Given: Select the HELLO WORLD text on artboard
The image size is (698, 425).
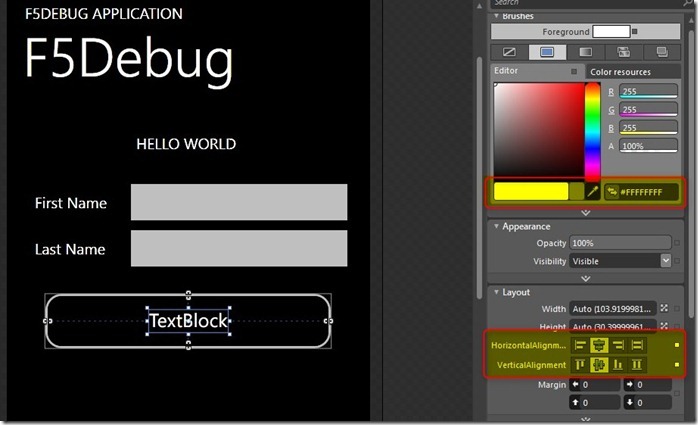Looking at the screenshot, I should pos(186,144).
